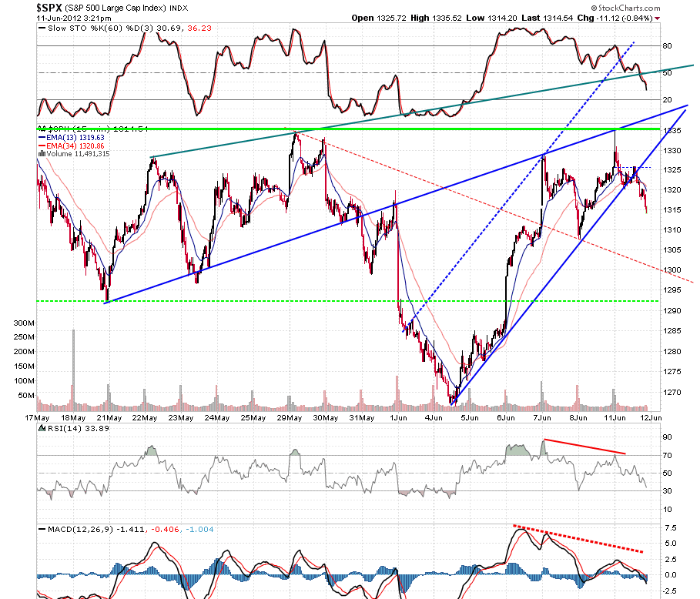Click the 80 level on the stochastic axis
The height and width of the screenshot is (599, 700).
(668, 46)
